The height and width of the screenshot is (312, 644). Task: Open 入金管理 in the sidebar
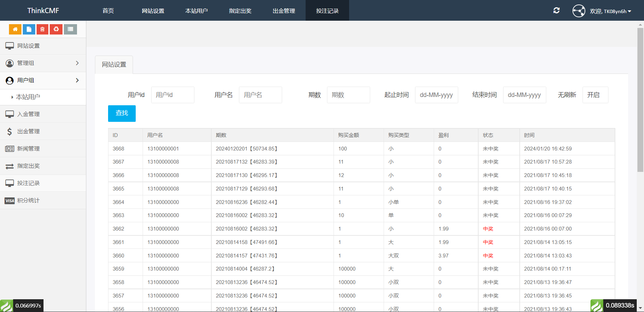pos(43,114)
